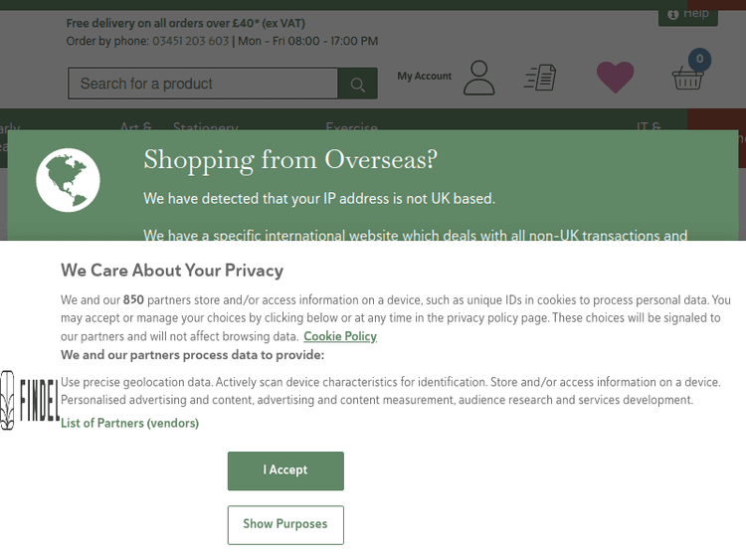Click the I Accept cookies button

pyautogui.click(x=285, y=470)
